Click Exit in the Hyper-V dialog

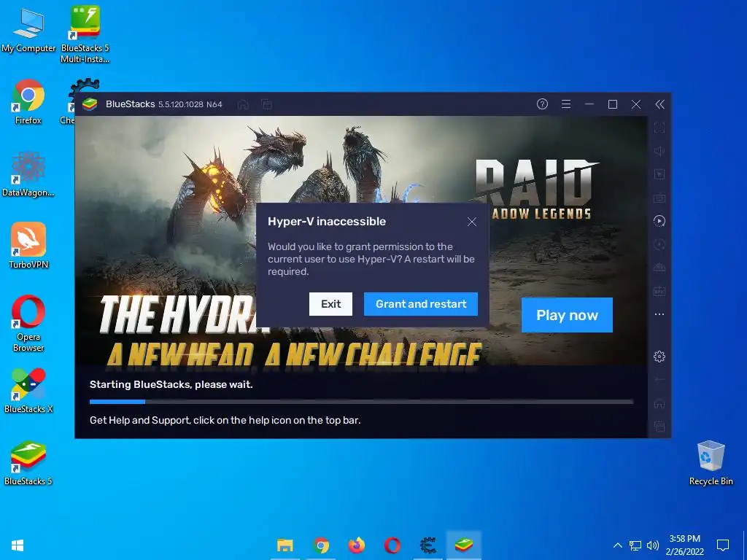coord(330,304)
